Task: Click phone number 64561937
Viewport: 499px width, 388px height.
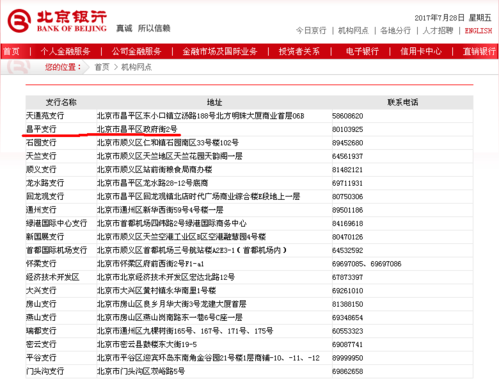Action: [x=348, y=156]
